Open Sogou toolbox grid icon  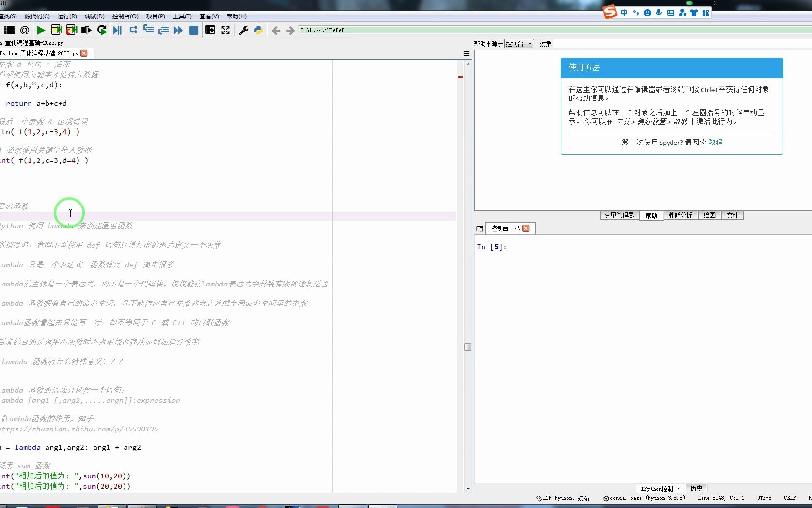[706, 13]
